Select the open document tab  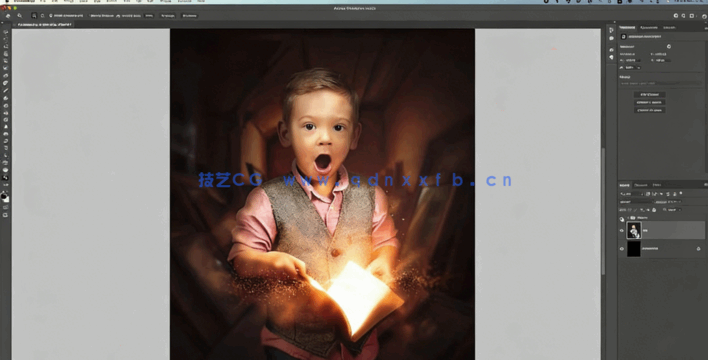tap(44, 24)
